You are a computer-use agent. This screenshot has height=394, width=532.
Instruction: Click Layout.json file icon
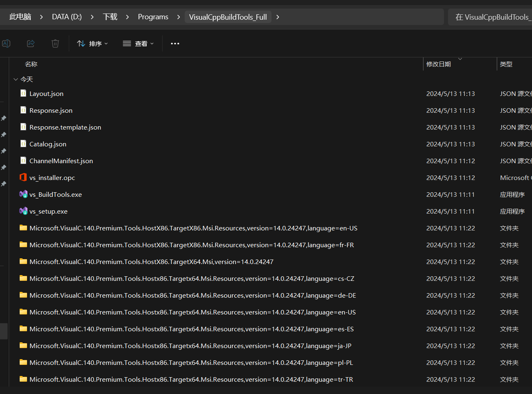(23, 93)
